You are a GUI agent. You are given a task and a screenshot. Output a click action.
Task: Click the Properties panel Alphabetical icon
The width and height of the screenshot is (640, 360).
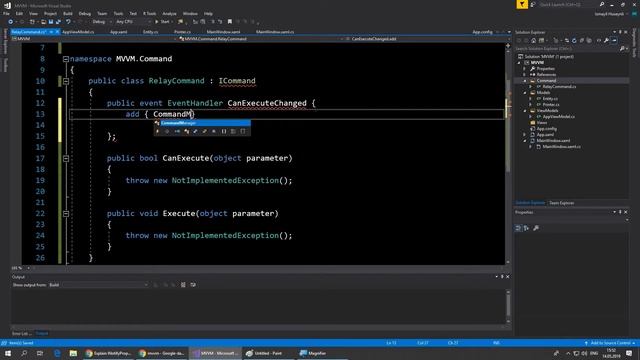click(526, 228)
